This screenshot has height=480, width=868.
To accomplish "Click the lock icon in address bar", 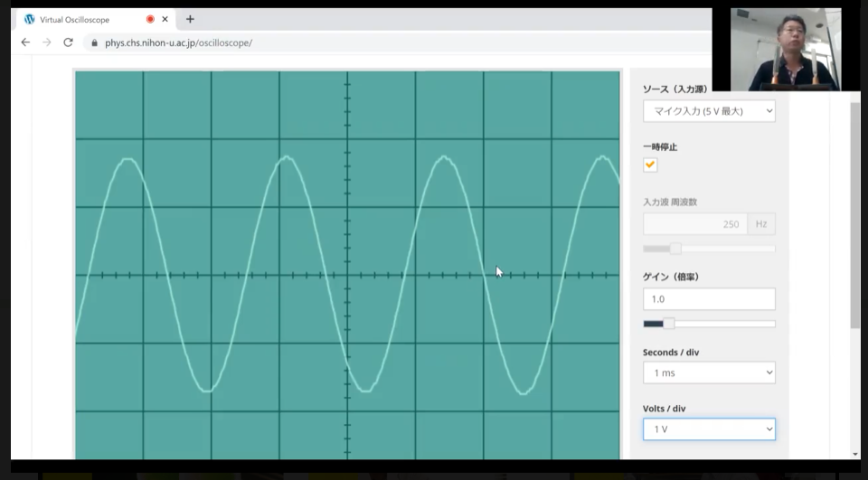I will (x=95, y=42).
